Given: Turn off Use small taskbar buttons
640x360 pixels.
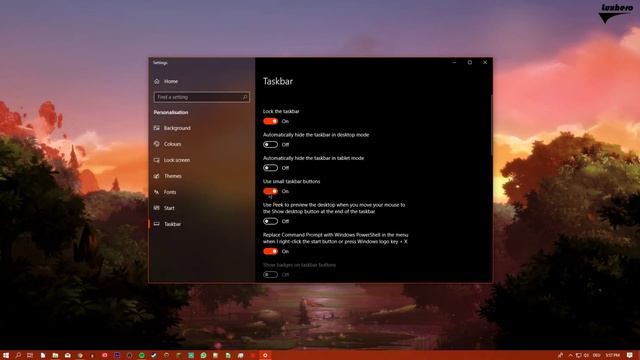Looking at the screenshot, I should click(x=270, y=191).
